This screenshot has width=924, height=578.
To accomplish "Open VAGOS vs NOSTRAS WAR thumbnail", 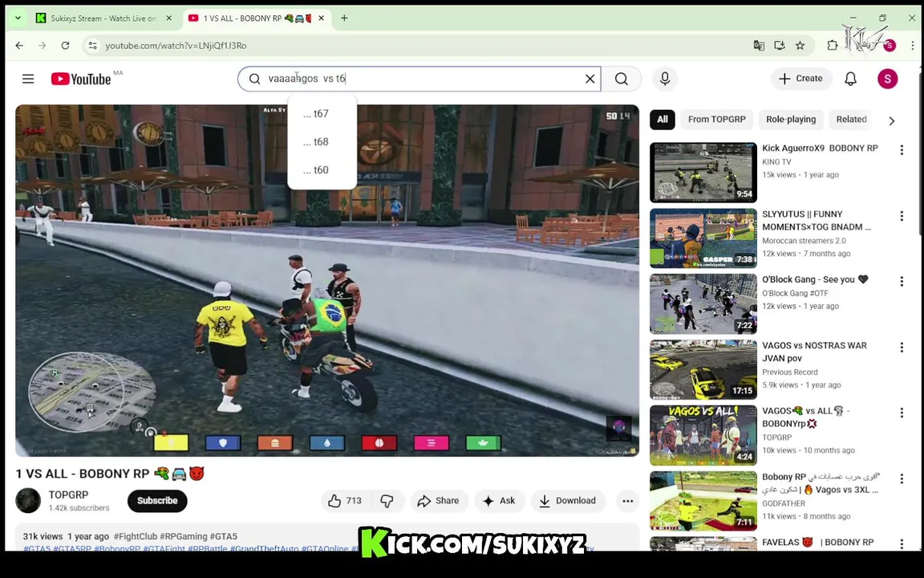I will click(703, 370).
